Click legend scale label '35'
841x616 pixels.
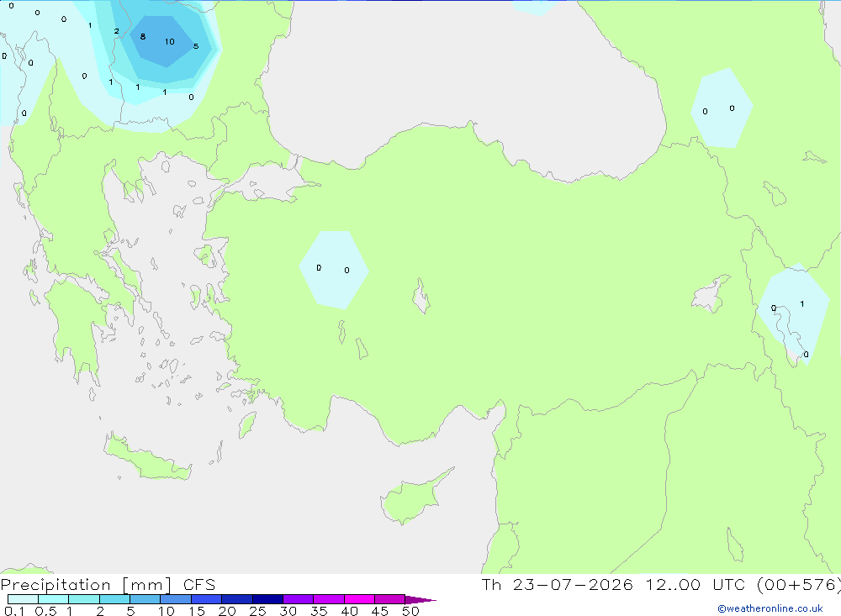[x=319, y=611]
